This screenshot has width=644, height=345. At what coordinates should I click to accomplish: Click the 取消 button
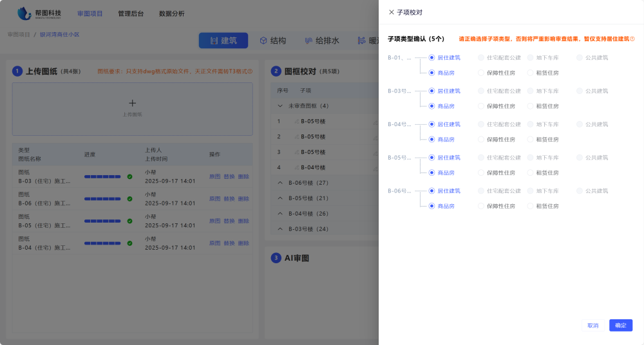click(x=592, y=326)
